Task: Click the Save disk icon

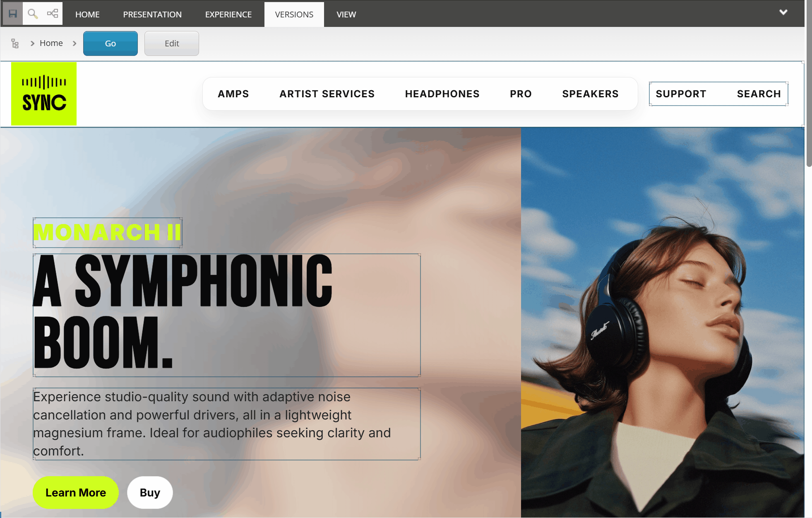Action: point(13,14)
